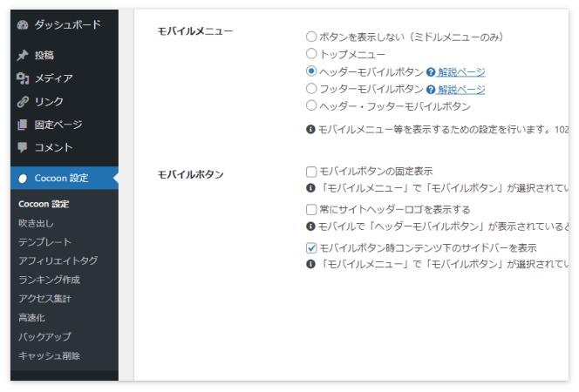Click the モバイルメニュー section heading

coord(195,31)
